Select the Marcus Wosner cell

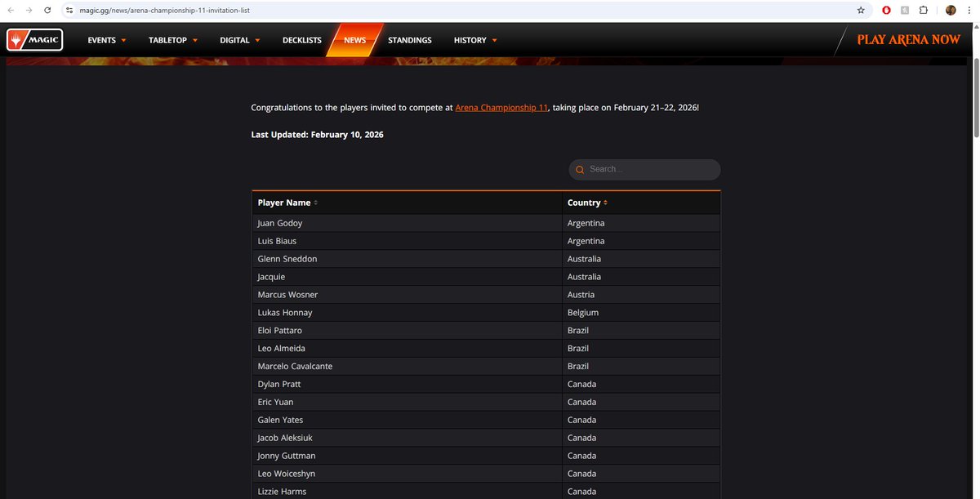407,295
